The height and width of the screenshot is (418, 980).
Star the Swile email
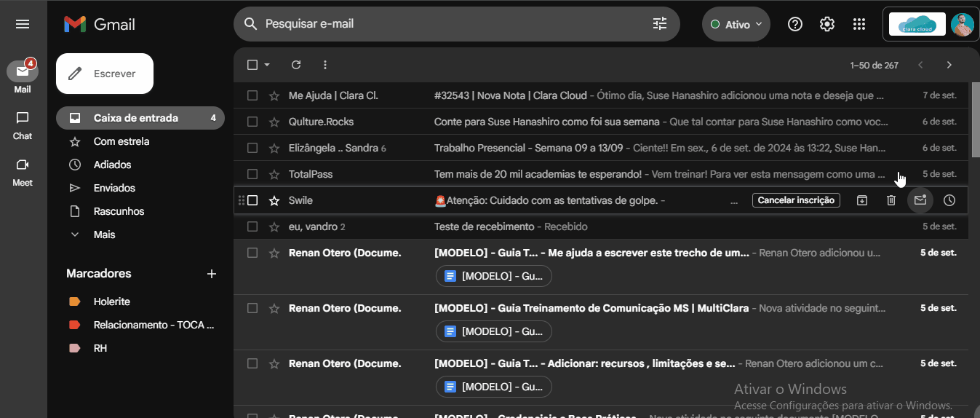tap(274, 200)
